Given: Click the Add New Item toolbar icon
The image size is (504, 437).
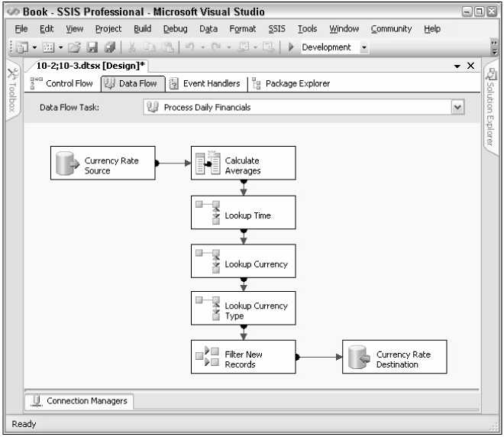Looking at the screenshot, I should (48, 47).
